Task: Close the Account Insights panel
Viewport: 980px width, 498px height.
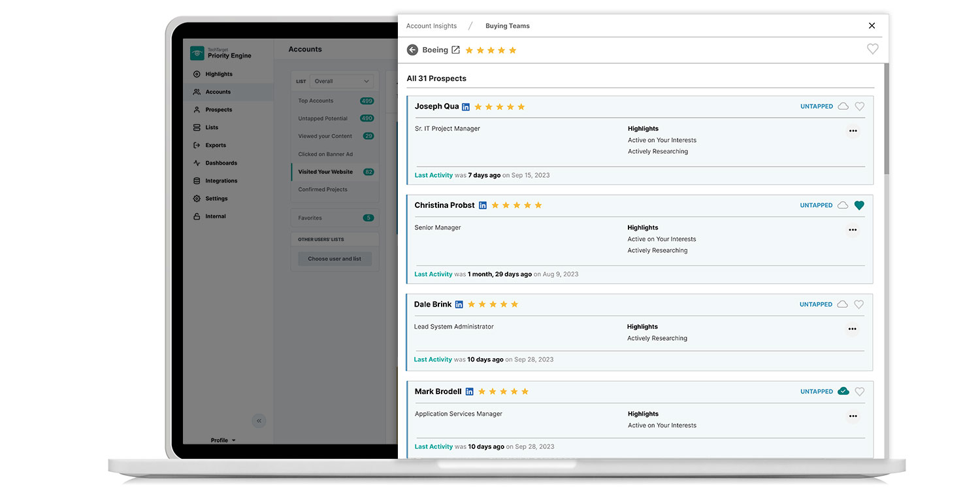Action: click(872, 25)
